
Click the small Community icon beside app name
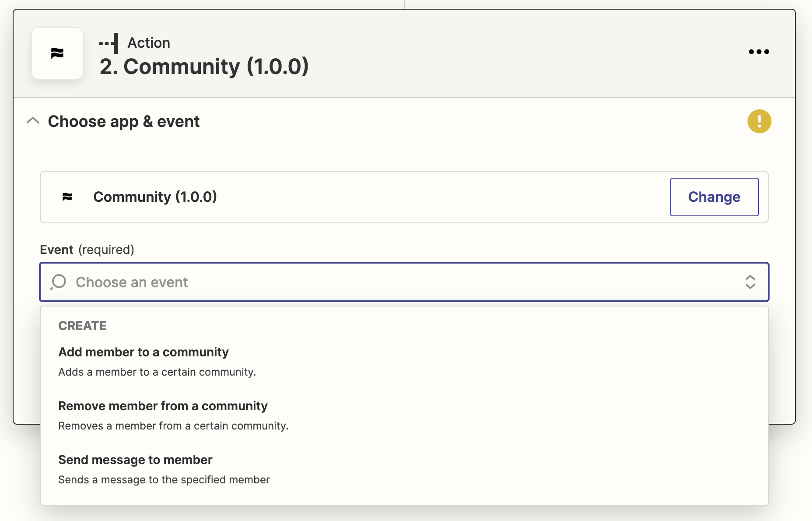pyautogui.click(x=67, y=197)
